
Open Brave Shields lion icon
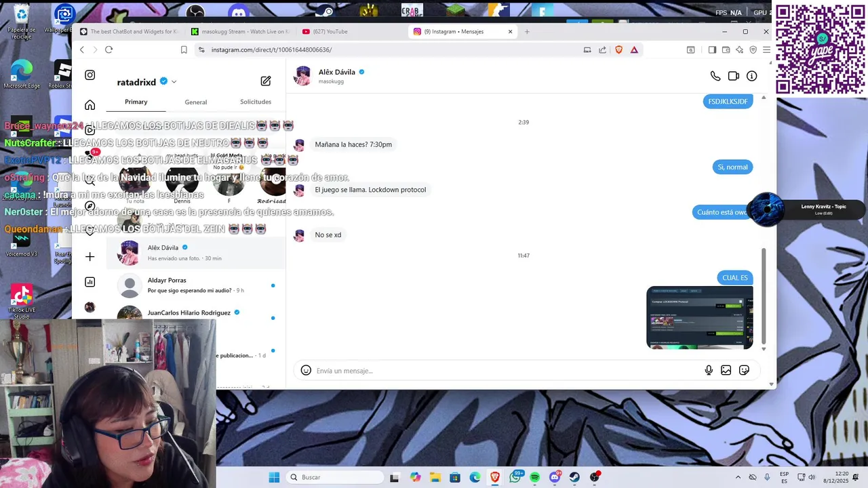(618, 49)
